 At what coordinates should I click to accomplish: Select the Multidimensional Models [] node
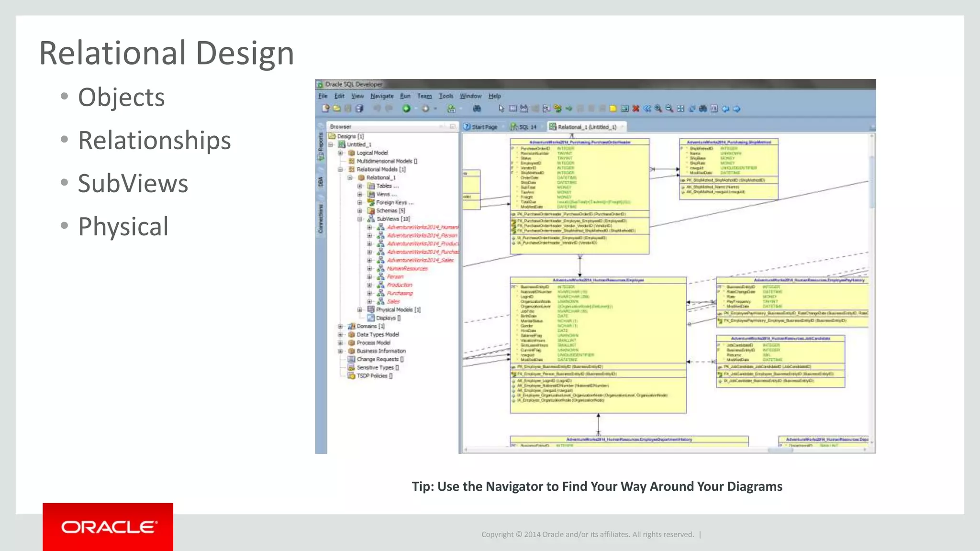(387, 161)
